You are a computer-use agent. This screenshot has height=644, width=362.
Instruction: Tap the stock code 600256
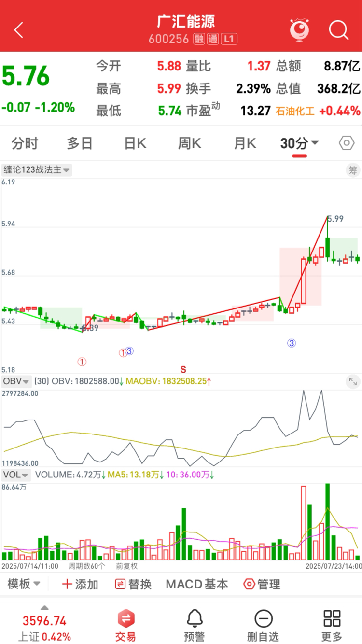click(168, 39)
